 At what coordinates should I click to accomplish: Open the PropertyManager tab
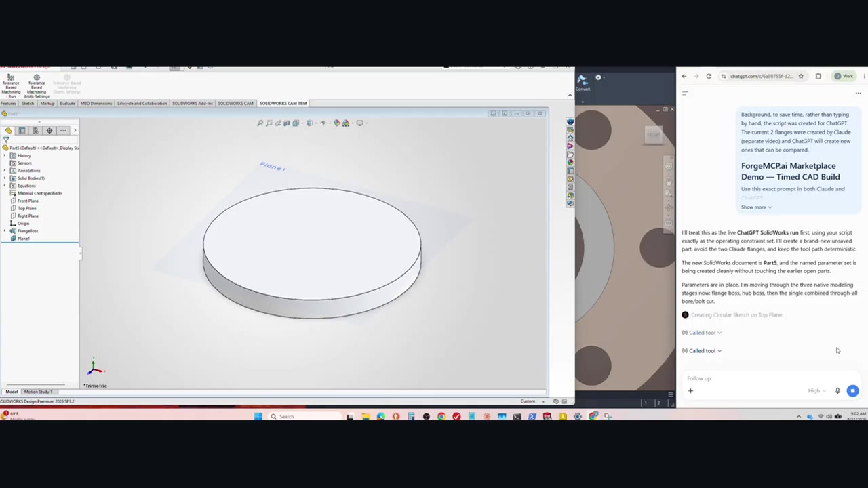(22, 130)
